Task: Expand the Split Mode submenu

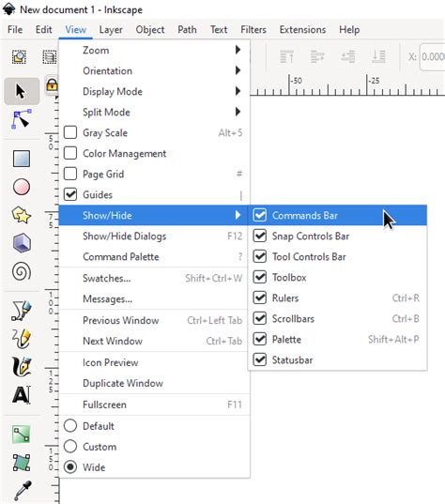Action: click(x=154, y=112)
